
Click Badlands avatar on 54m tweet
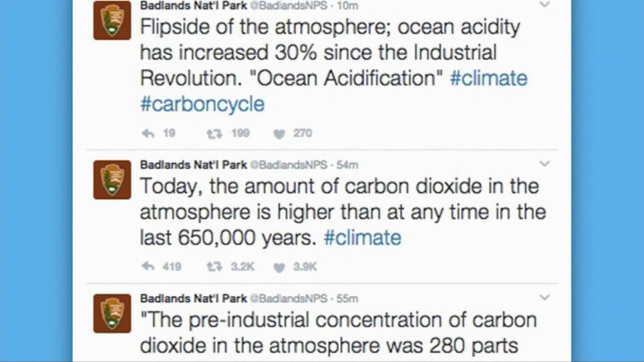[x=112, y=179]
